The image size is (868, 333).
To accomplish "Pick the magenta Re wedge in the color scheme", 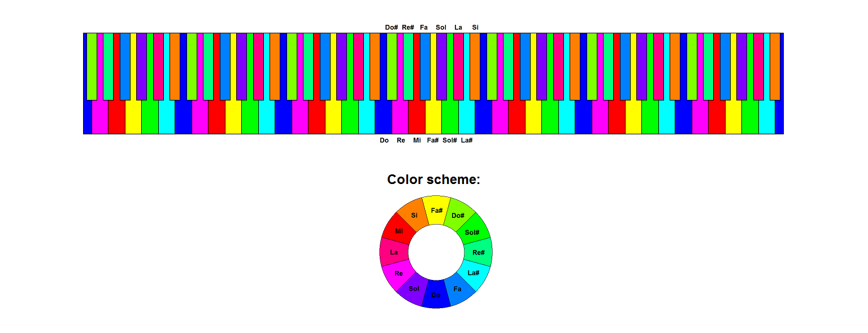I will (x=398, y=273).
